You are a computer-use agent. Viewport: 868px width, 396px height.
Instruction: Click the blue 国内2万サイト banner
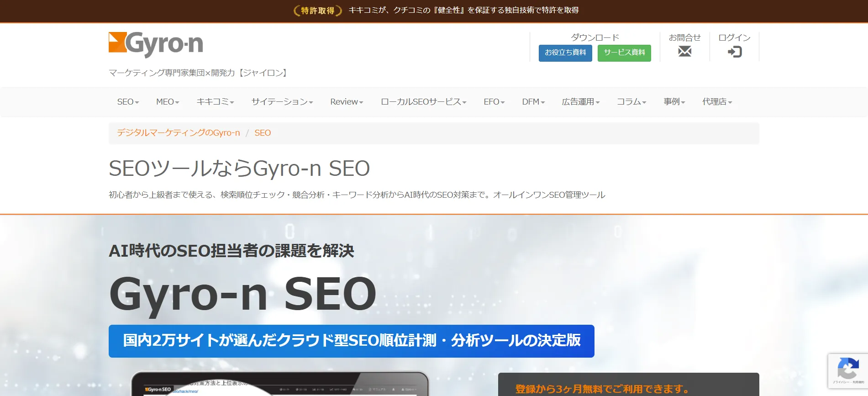pyautogui.click(x=352, y=341)
